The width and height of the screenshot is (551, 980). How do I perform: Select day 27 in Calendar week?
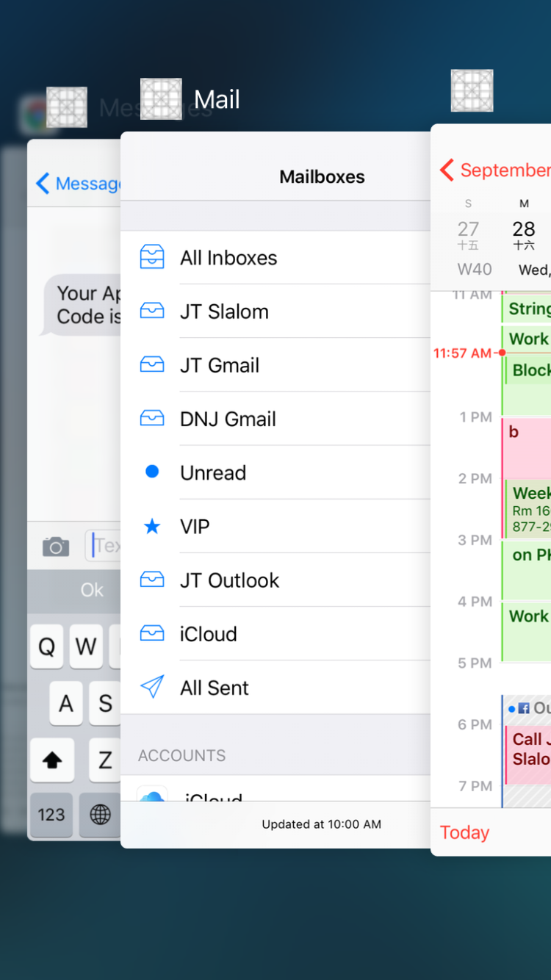(468, 234)
